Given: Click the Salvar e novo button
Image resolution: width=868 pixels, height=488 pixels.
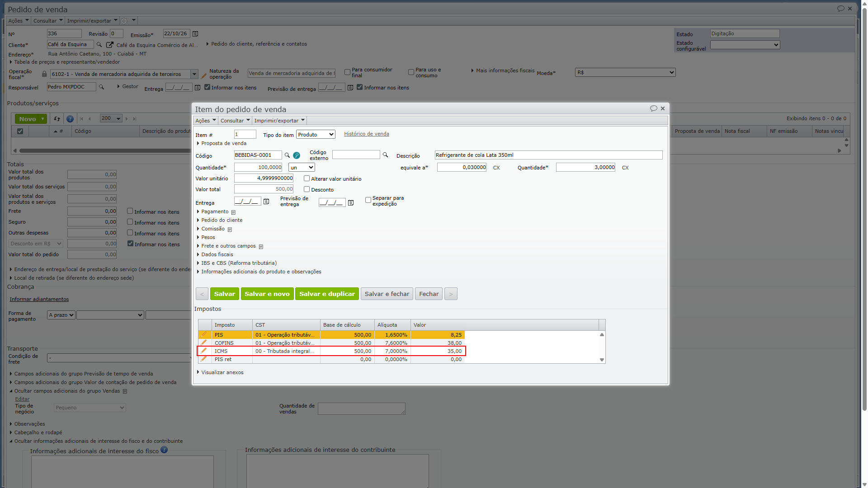Looking at the screenshot, I should (267, 294).
